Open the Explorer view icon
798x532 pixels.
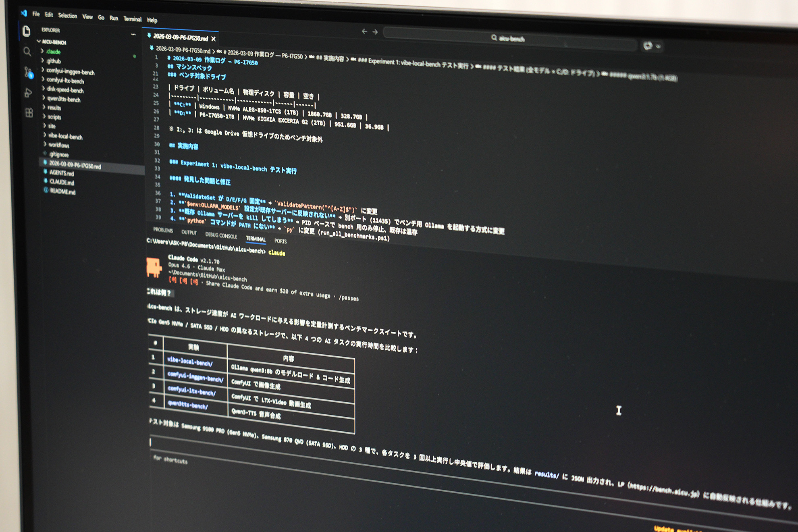point(27,31)
